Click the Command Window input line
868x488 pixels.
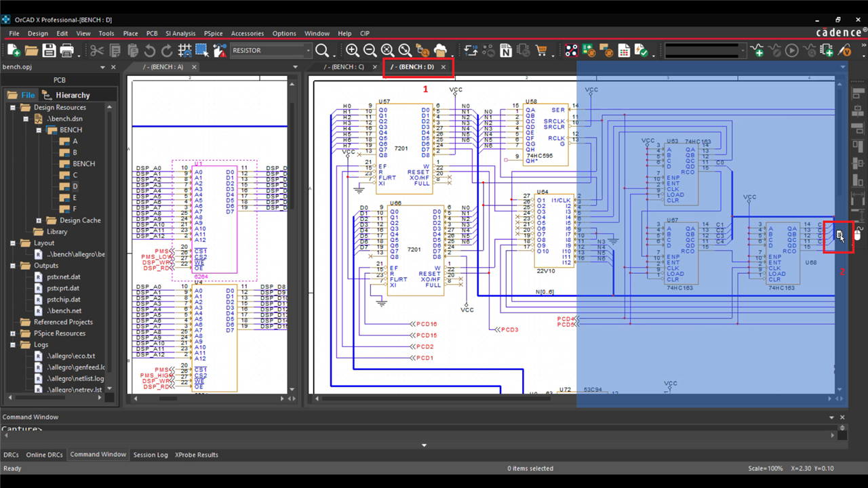[x=418, y=429]
